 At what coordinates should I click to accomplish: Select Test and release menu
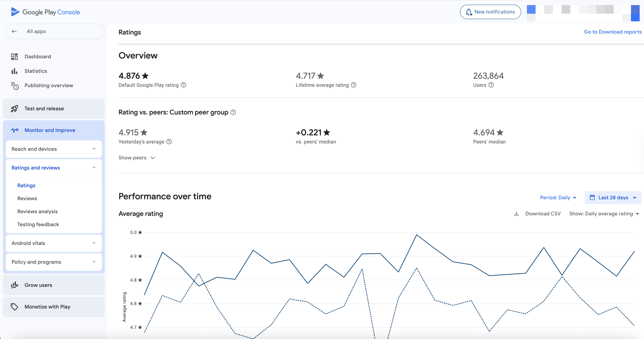coord(54,109)
